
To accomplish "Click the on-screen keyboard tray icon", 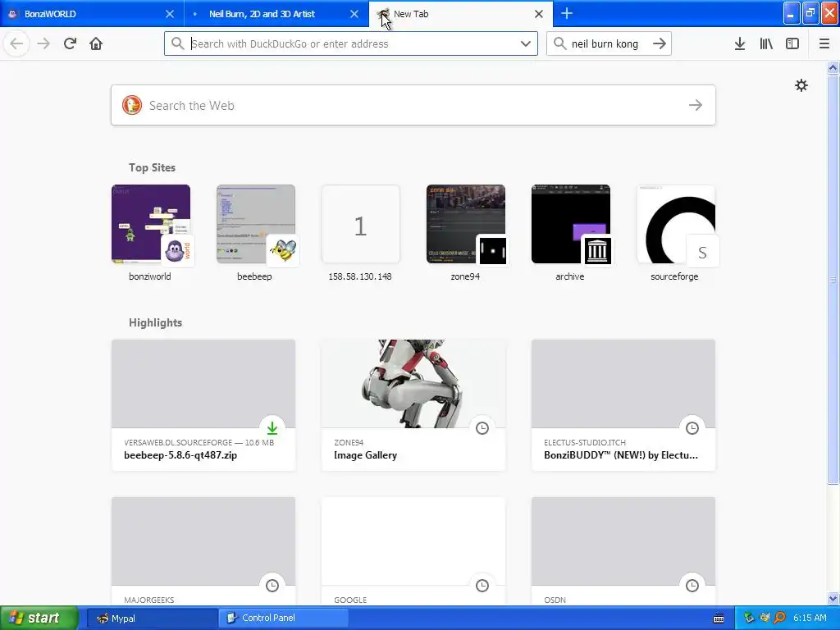I will (719, 619).
